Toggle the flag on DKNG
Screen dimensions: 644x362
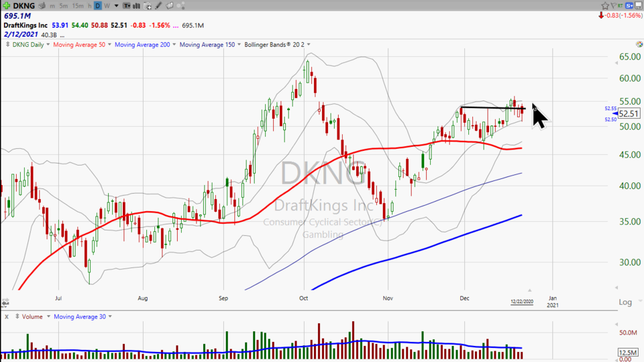click(x=614, y=5)
